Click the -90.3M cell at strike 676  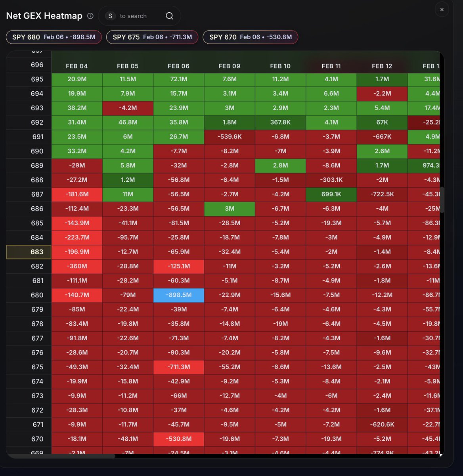coord(179,353)
